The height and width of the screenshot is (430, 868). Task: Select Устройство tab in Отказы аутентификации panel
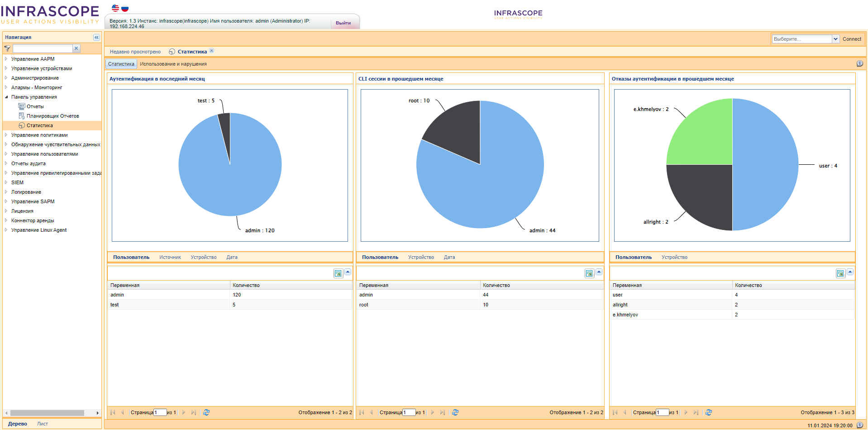pos(674,257)
